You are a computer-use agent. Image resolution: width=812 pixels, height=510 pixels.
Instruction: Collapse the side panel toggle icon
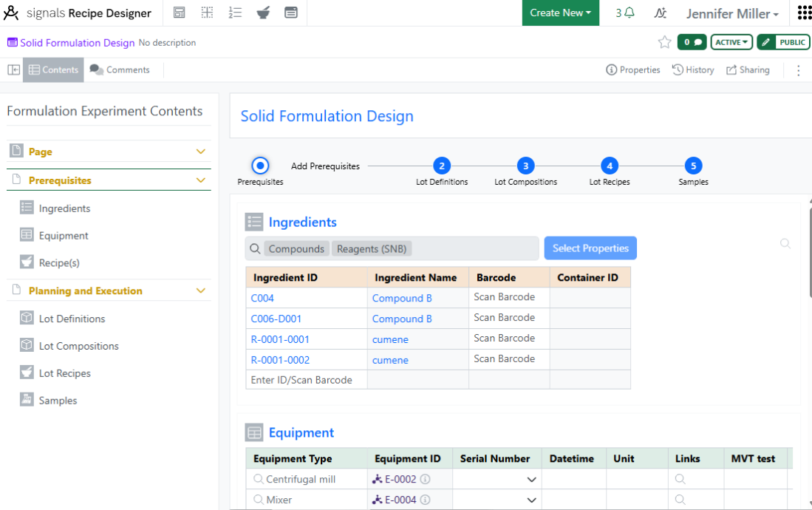pos(14,69)
